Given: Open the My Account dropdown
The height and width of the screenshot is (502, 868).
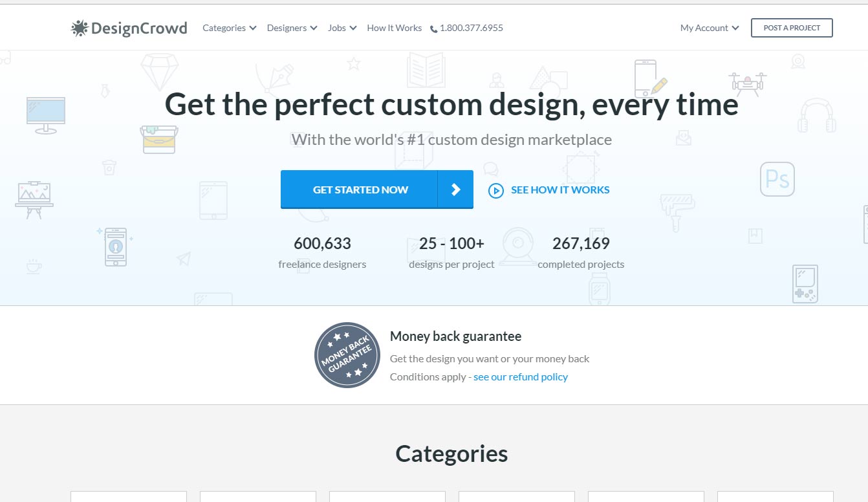Looking at the screenshot, I should (x=709, y=28).
